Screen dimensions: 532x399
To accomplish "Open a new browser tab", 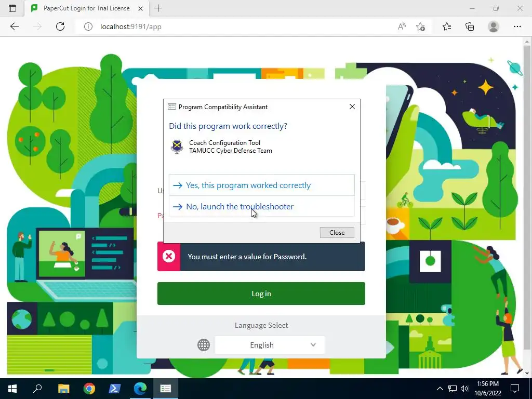I will (158, 8).
